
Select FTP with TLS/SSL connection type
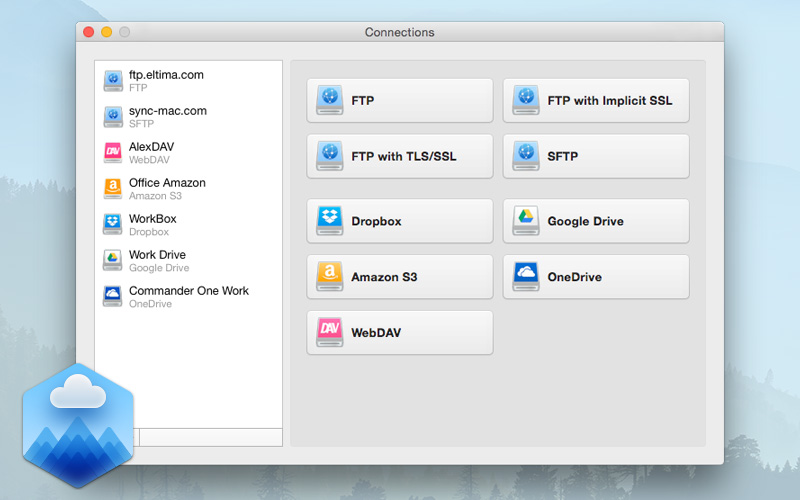[x=399, y=156]
